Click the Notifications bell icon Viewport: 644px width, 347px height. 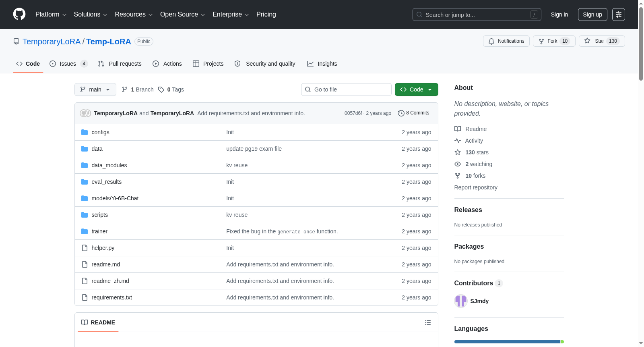click(491, 41)
